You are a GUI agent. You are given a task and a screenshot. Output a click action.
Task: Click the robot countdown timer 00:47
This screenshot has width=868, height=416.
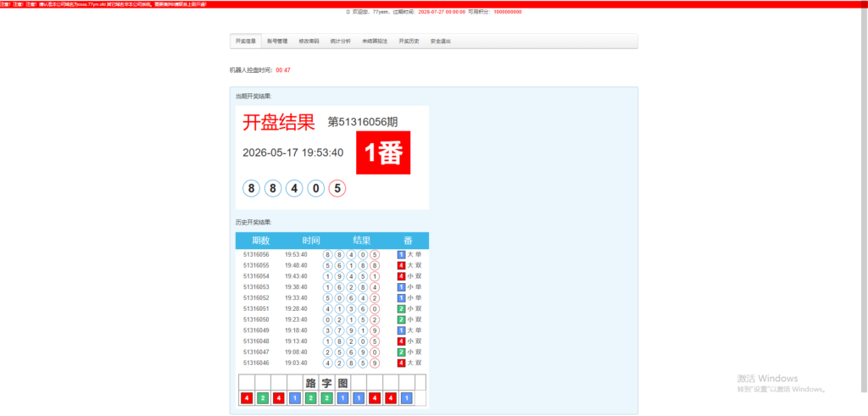[x=283, y=70]
